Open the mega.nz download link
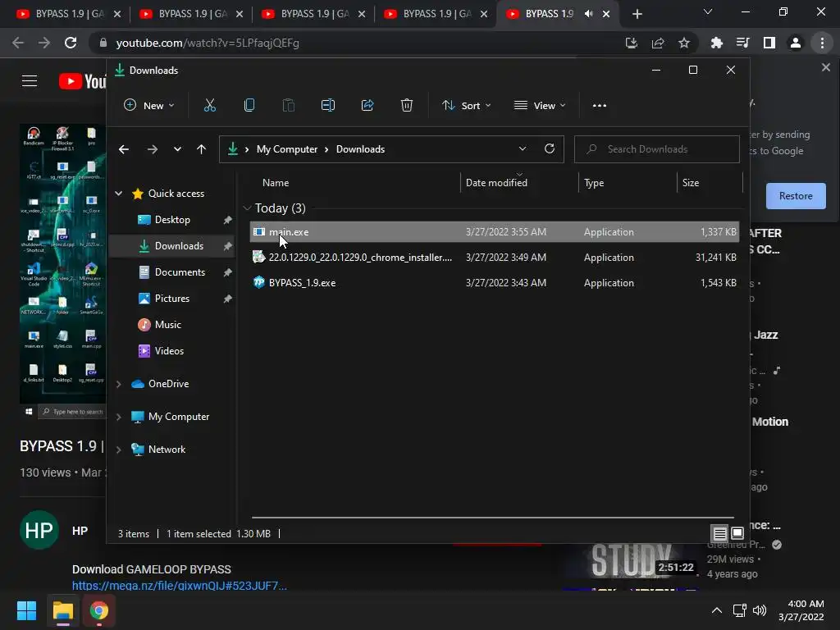Image resolution: width=840 pixels, height=630 pixels. 180,586
